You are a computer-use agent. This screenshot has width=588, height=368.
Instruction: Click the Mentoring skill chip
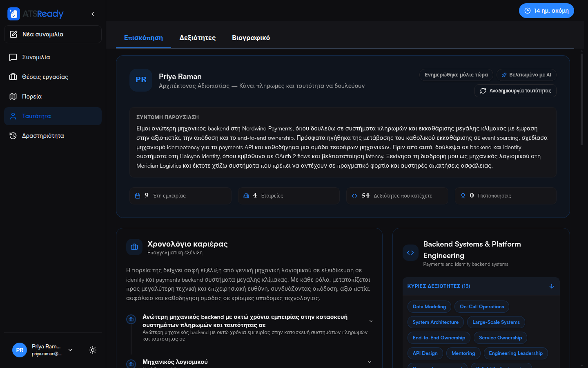click(463, 353)
